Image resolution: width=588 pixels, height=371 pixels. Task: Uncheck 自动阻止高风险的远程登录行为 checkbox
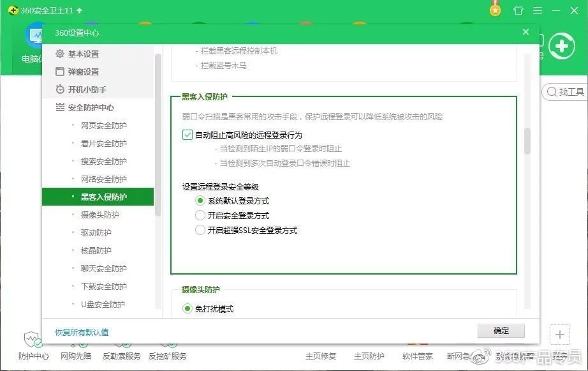tap(187, 135)
